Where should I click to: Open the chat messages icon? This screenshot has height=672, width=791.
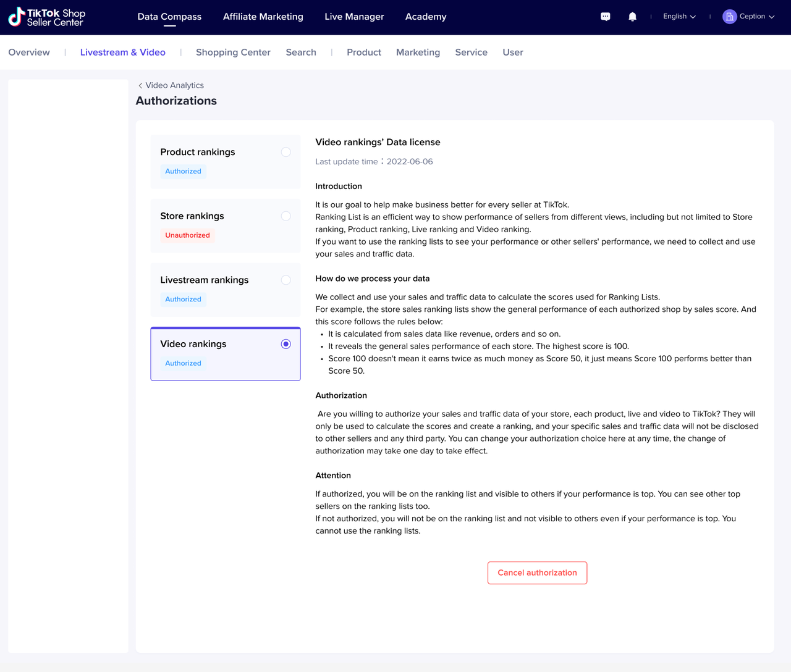click(606, 17)
